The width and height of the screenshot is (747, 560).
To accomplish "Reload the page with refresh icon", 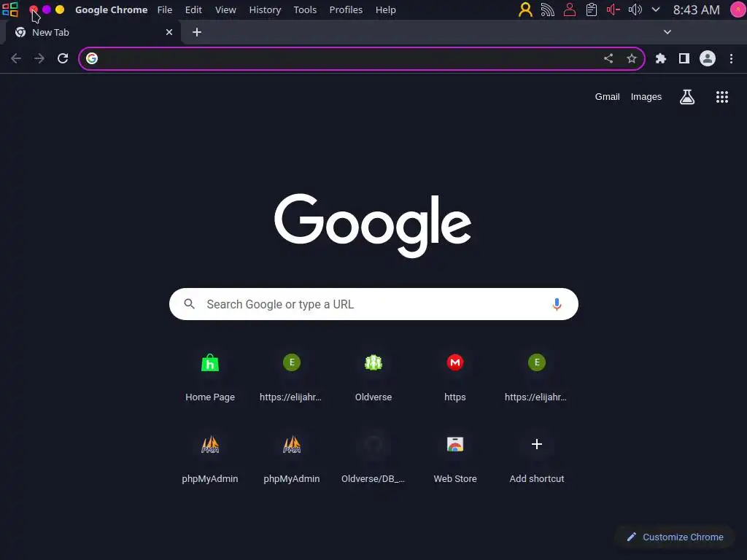I will point(63,58).
